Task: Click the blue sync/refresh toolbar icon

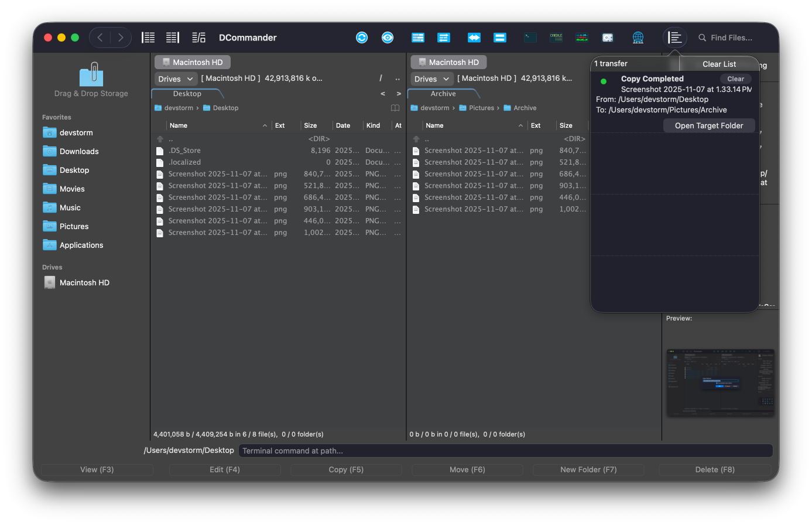Action: tap(362, 37)
